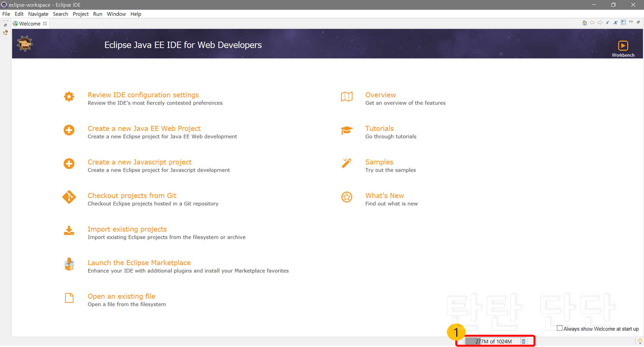Click the Eclipse logo gear in the banner
This screenshot has height=347, width=644.
pos(25,43)
